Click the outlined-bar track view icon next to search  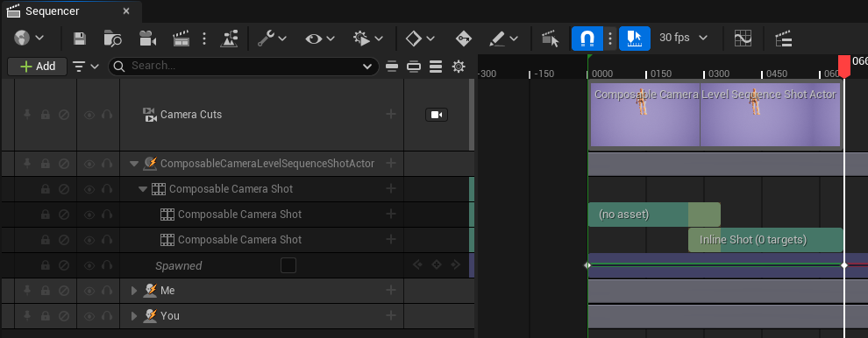[x=414, y=67]
